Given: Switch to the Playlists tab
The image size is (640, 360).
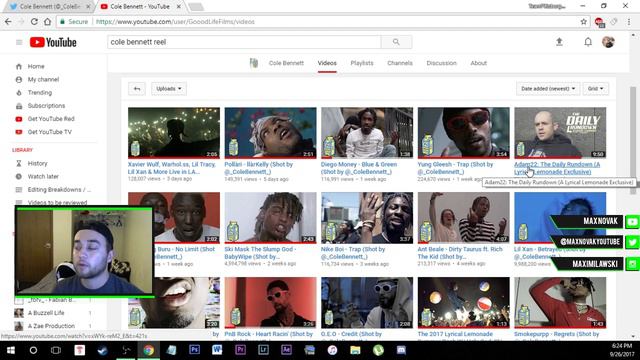Looking at the screenshot, I should 362,63.
